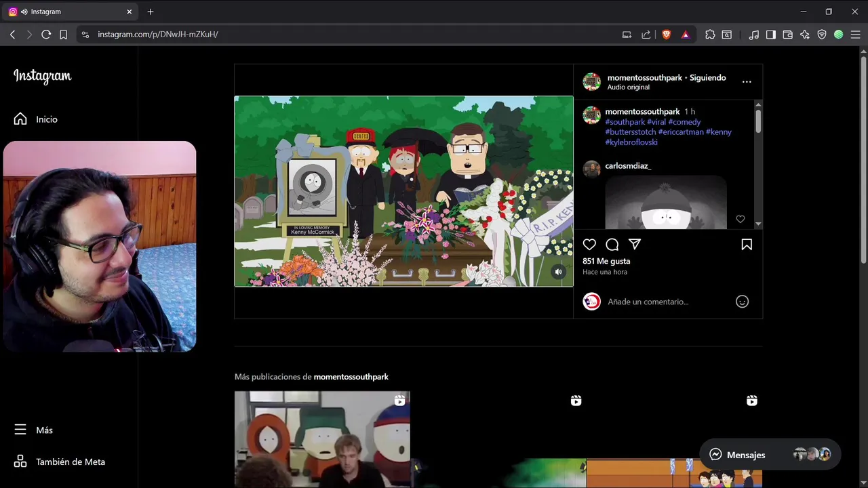View the 851 Me gusta likes list

coord(606,261)
